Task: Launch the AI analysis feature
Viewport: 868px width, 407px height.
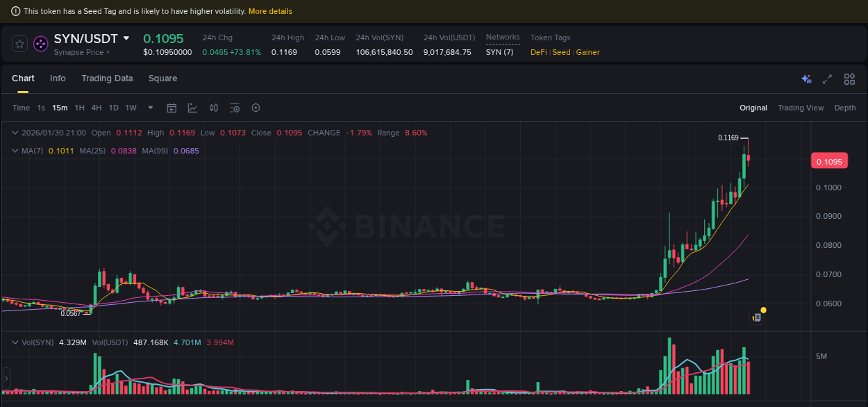Action: 806,79
